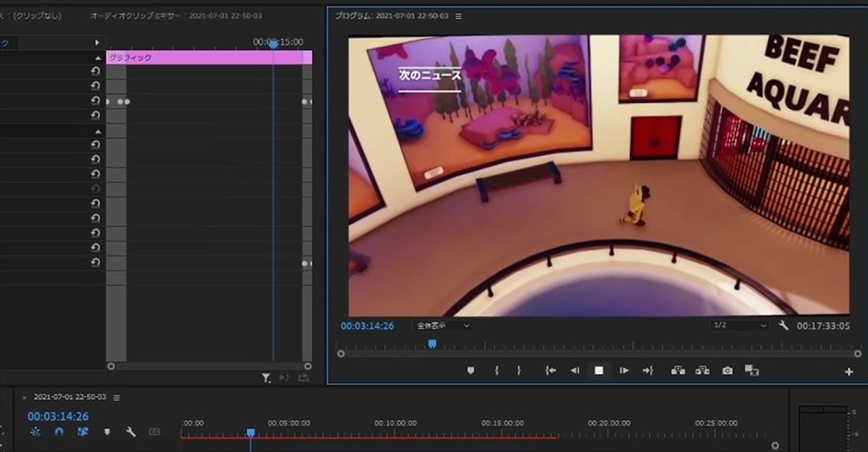The width and height of the screenshot is (868, 452).
Task: Toggle insert sequences as nests option
Action: point(35,432)
